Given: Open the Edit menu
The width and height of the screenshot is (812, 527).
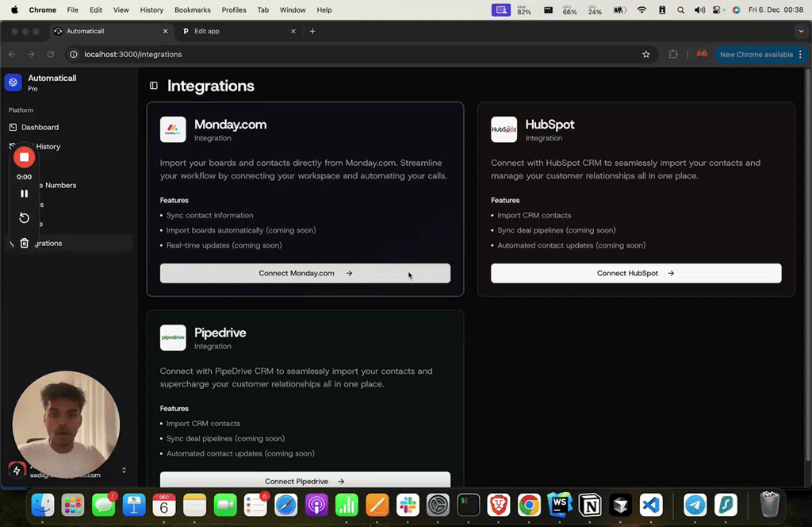Looking at the screenshot, I should (96, 10).
